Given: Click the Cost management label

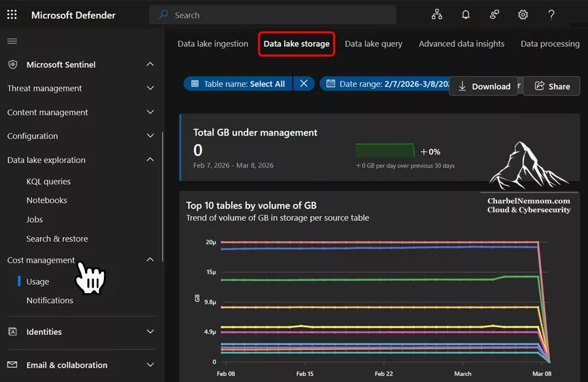Looking at the screenshot, I should point(41,260).
